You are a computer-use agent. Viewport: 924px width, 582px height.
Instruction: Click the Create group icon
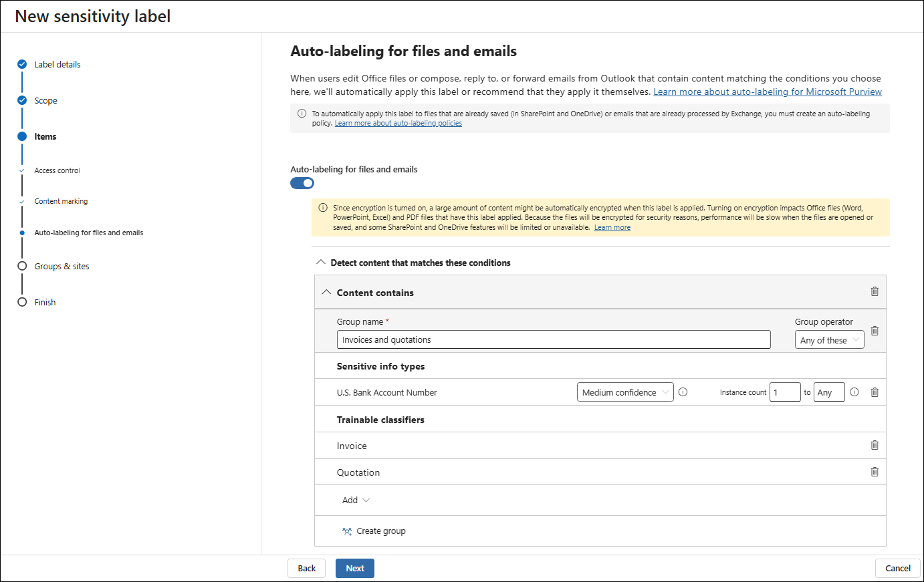tap(347, 531)
